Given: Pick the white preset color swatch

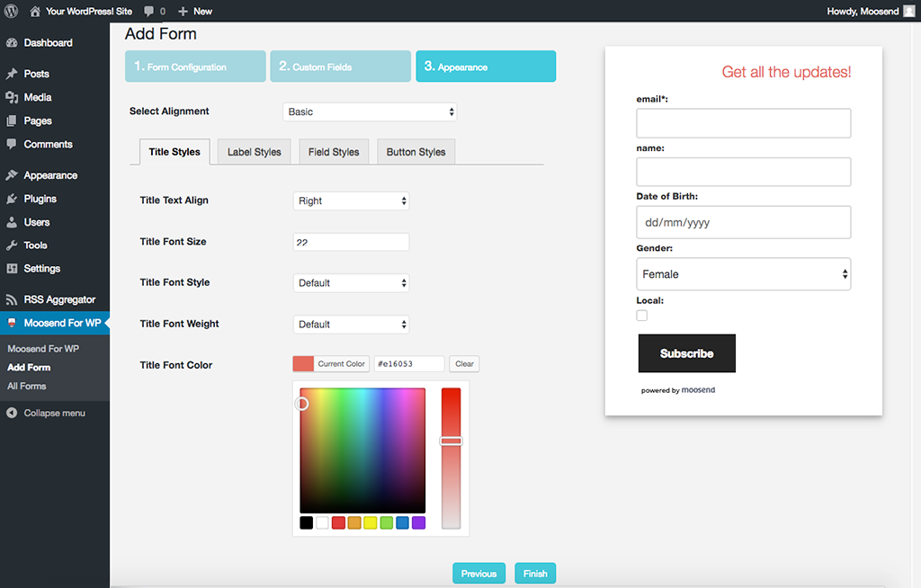Looking at the screenshot, I should pyautogui.click(x=323, y=522).
